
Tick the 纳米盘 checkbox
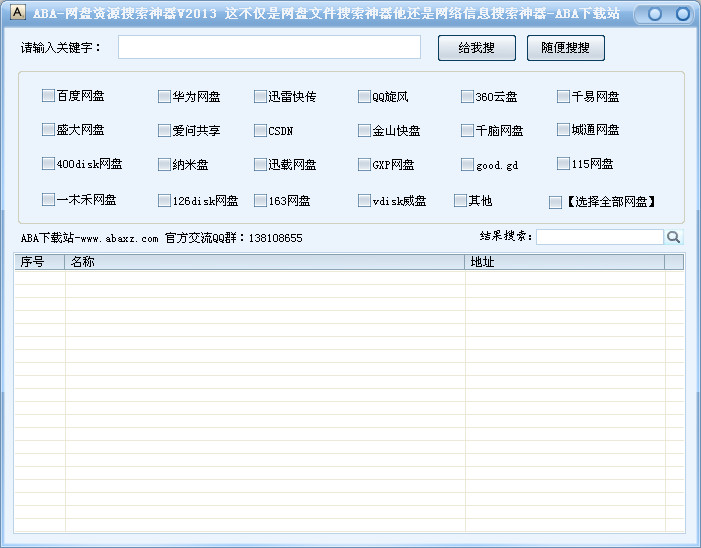click(x=164, y=164)
